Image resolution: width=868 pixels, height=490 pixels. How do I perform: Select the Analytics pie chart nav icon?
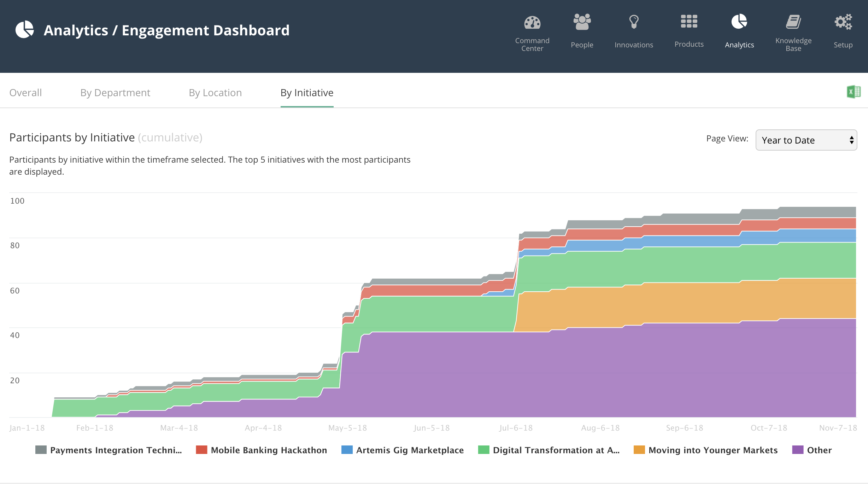739,22
